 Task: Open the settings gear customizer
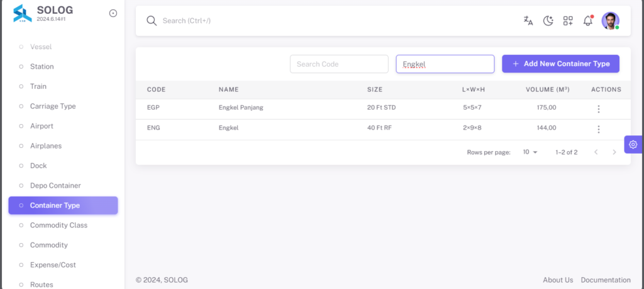tap(633, 144)
